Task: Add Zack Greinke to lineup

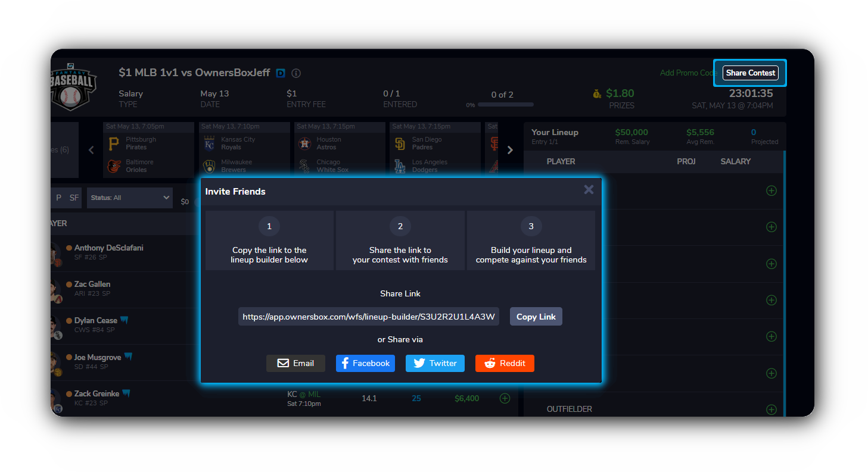Action: [505, 398]
